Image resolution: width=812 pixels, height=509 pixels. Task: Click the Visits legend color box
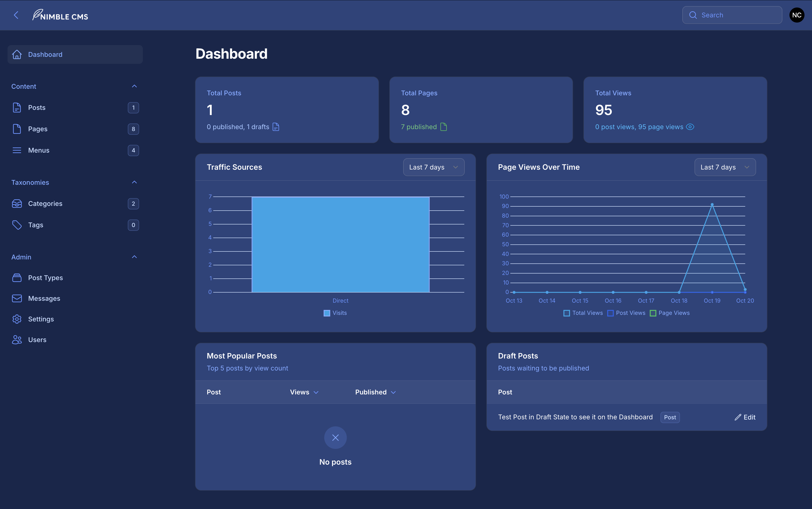point(327,313)
